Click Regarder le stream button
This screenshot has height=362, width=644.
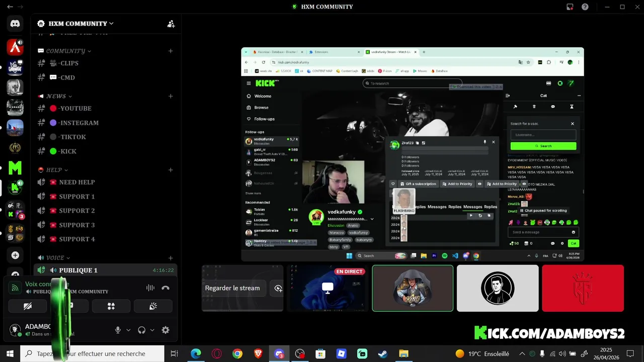(232, 288)
